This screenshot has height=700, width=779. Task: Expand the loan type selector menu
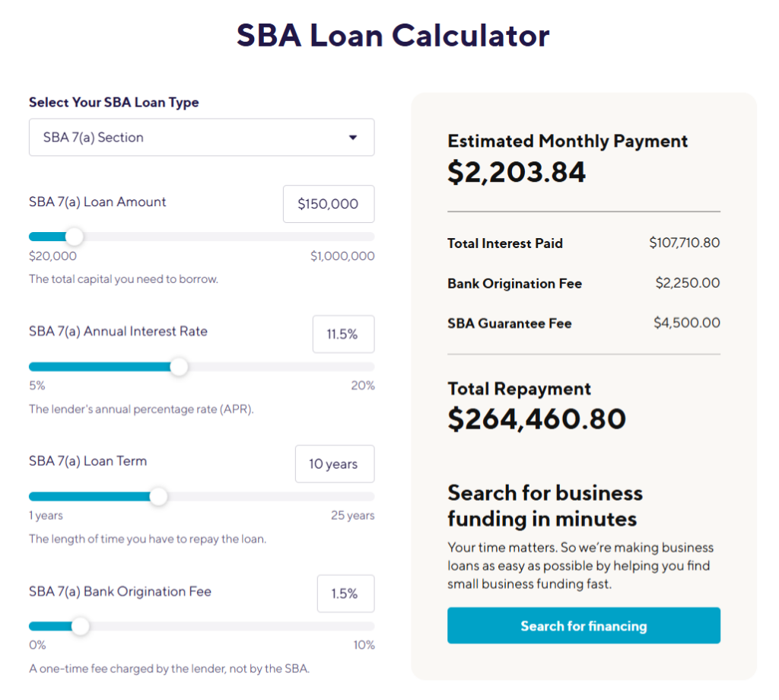(201, 138)
